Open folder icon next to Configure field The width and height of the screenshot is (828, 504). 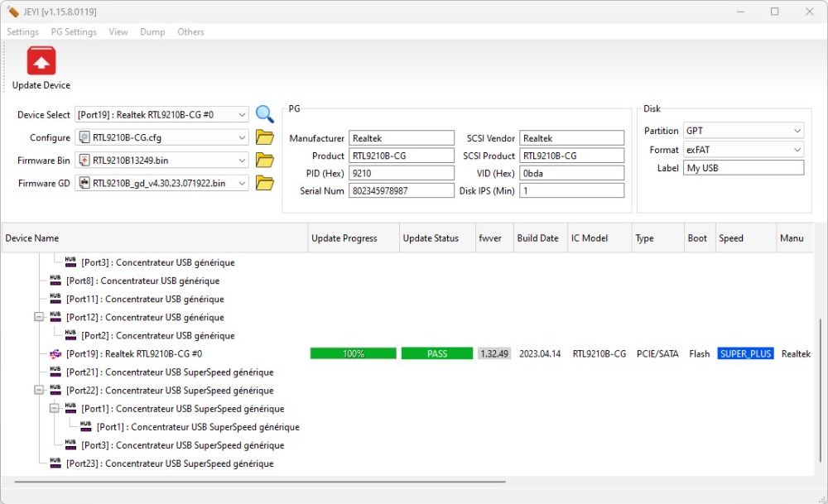(x=264, y=137)
